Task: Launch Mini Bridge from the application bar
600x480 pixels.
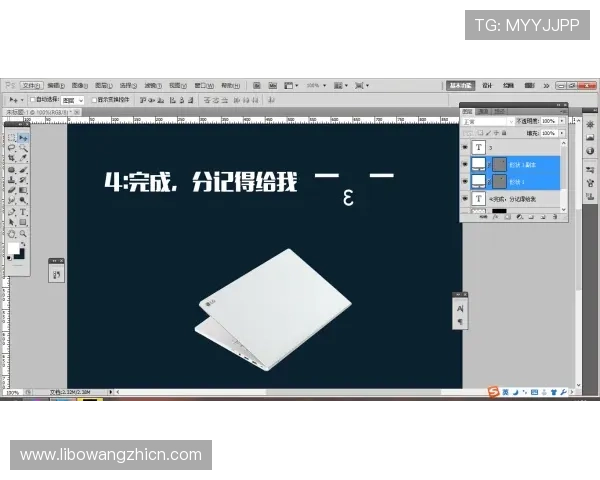Action: coord(272,85)
